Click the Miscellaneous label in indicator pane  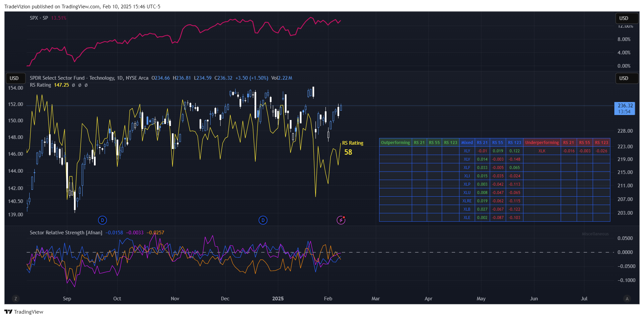pyautogui.click(x=595, y=234)
